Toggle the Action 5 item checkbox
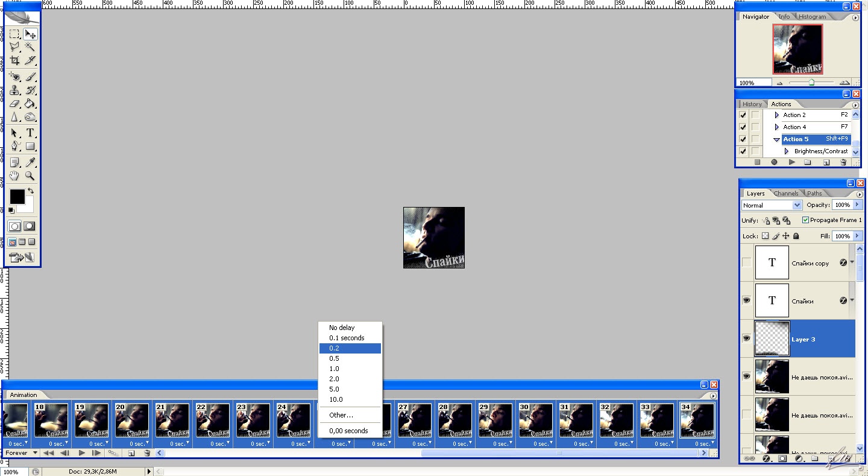 pos(743,139)
